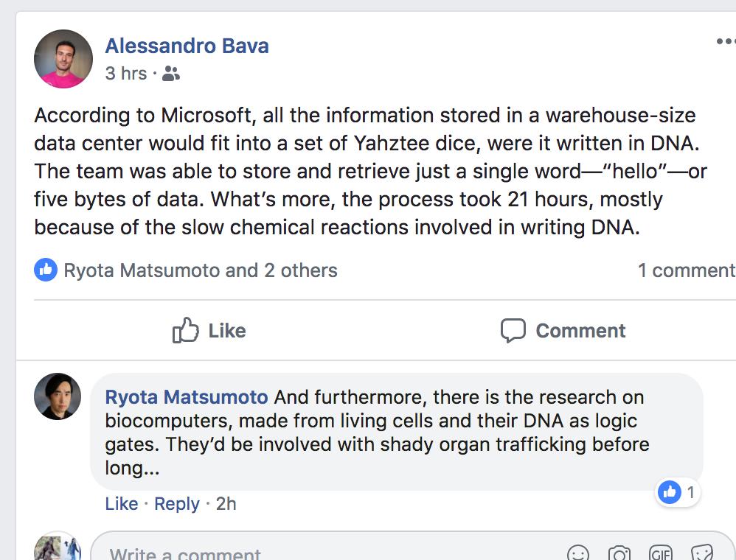The height and width of the screenshot is (560, 736).
Task: Open Ryota Matsumoto's commenter name link
Action: tap(187, 396)
